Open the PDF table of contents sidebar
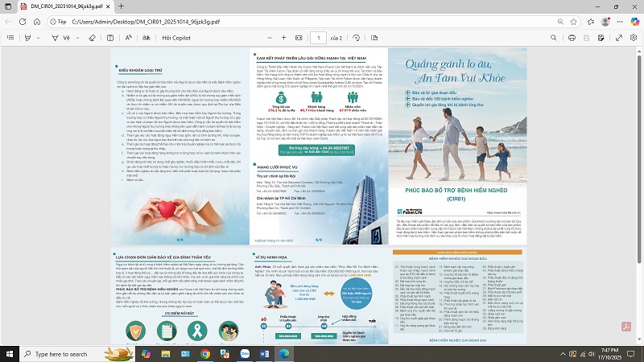Image resolution: width=644 pixels, height=362 pixels. click(x=10, y=37)
